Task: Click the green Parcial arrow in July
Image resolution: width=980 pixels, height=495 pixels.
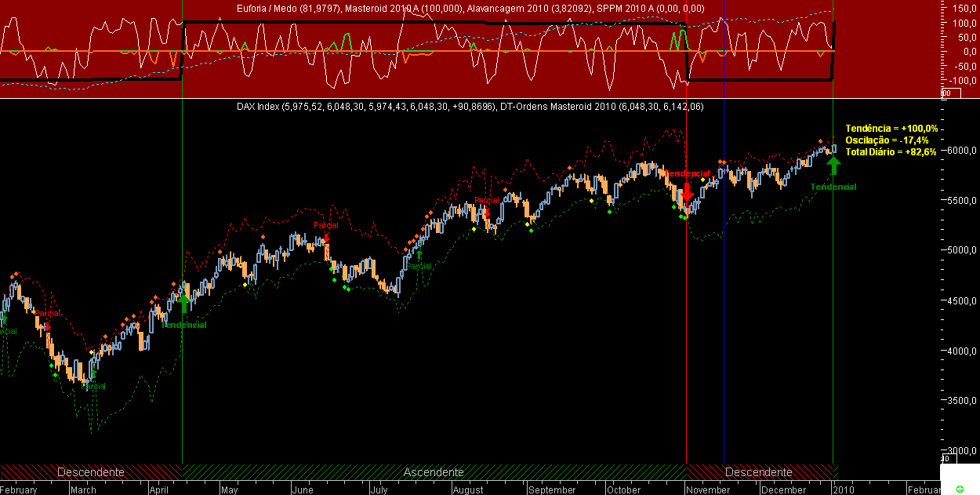Action: 419,253
